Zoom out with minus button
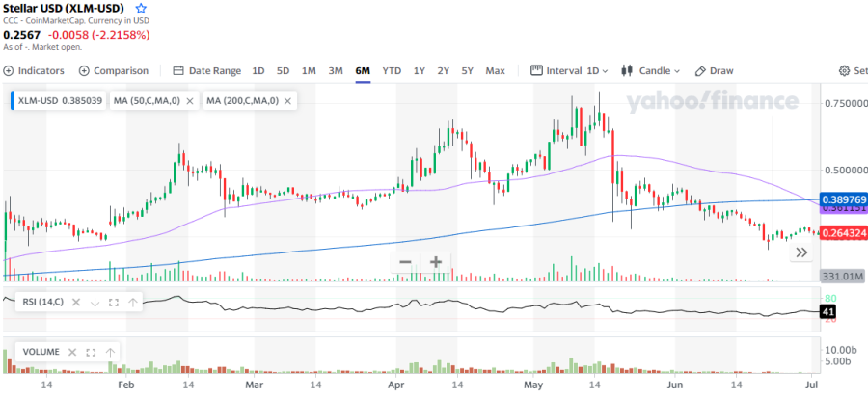Image resolution: width=868 pixels, height=398 pixels. [405, 262]
